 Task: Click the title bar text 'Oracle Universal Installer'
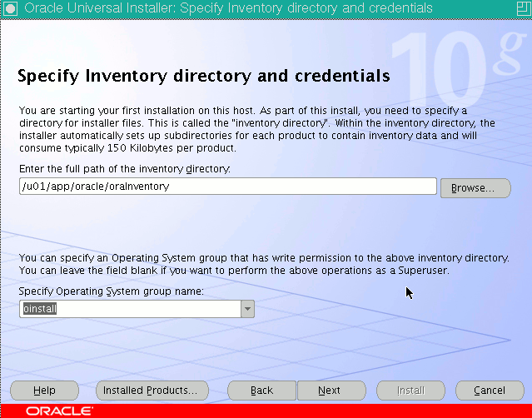(99, 7)
